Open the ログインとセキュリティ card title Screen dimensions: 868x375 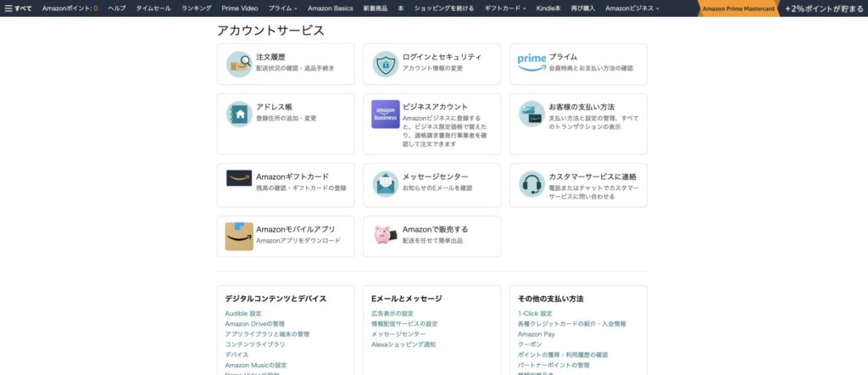(x=442, y=57)
